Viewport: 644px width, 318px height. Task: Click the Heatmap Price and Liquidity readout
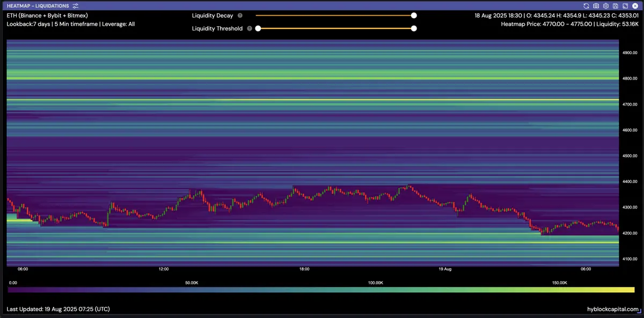click(x=569, y=24)
